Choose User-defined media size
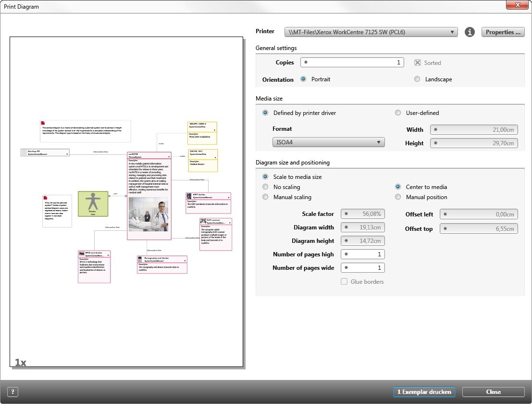 coord(398,113)
